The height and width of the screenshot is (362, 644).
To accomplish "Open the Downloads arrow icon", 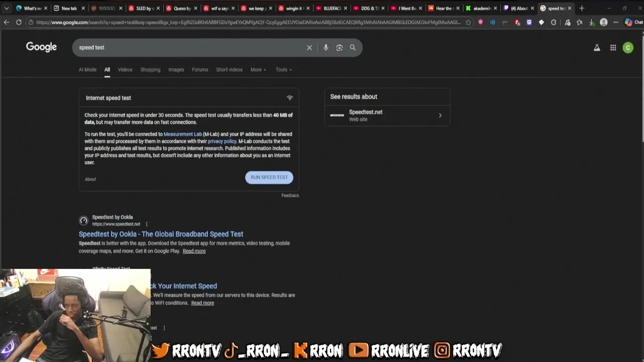I will coord(592,22).
